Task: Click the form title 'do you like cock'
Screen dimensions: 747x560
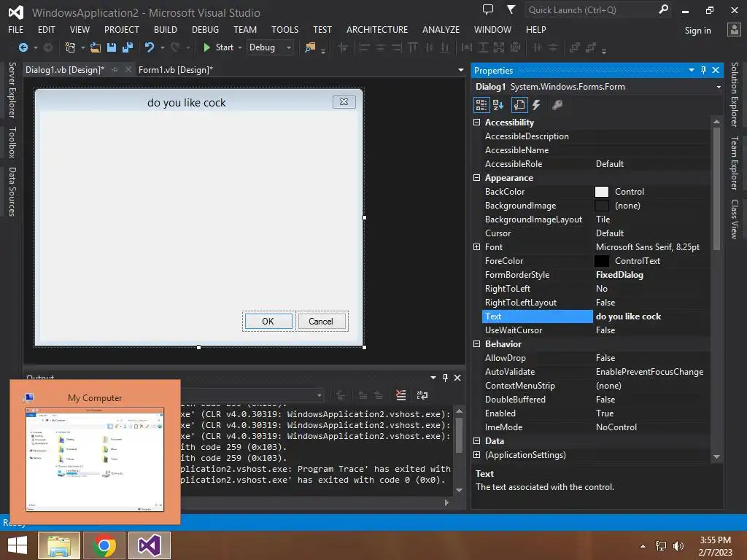Action: pos(186,103)
